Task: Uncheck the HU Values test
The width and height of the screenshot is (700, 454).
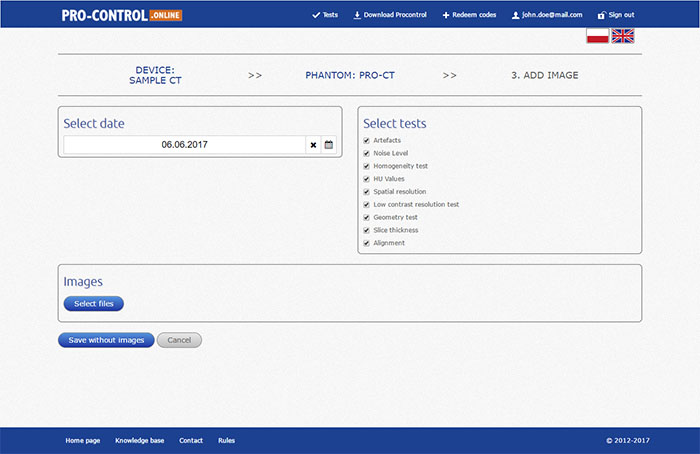Action: (367, 179)
